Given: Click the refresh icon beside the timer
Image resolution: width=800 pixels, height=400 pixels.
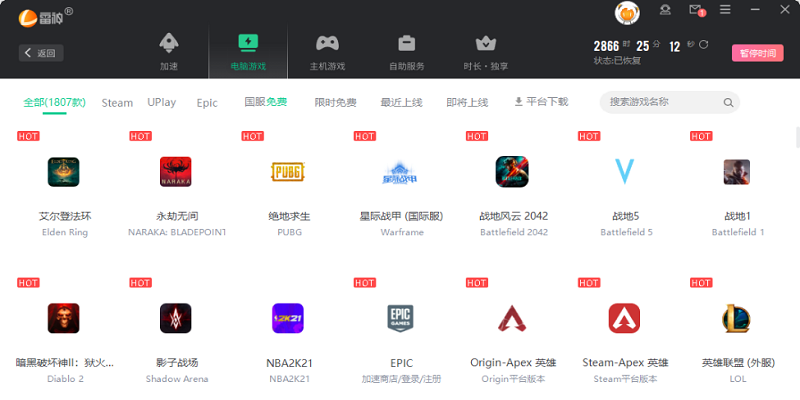Looking at the screenshot, I should [x=704, y=44].
